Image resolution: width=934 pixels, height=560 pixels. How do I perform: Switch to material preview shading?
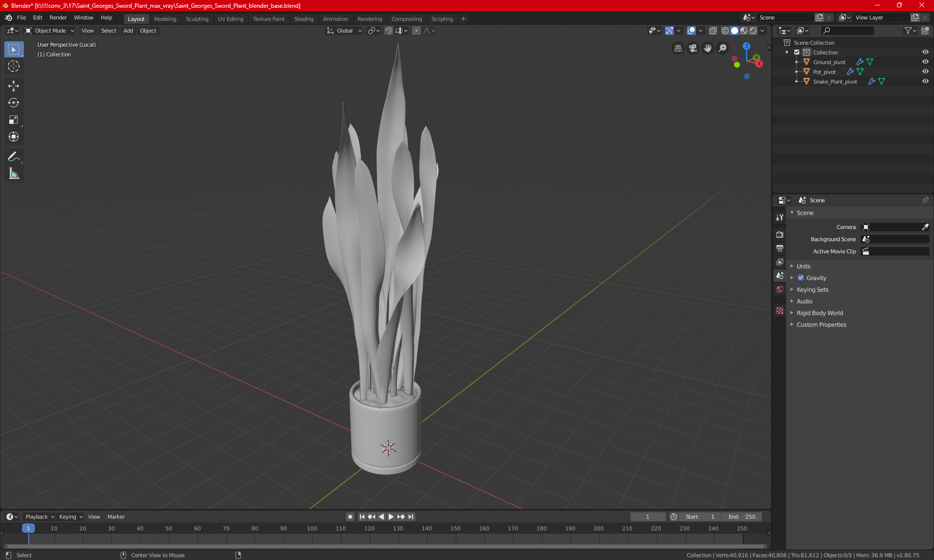point(744,31)
